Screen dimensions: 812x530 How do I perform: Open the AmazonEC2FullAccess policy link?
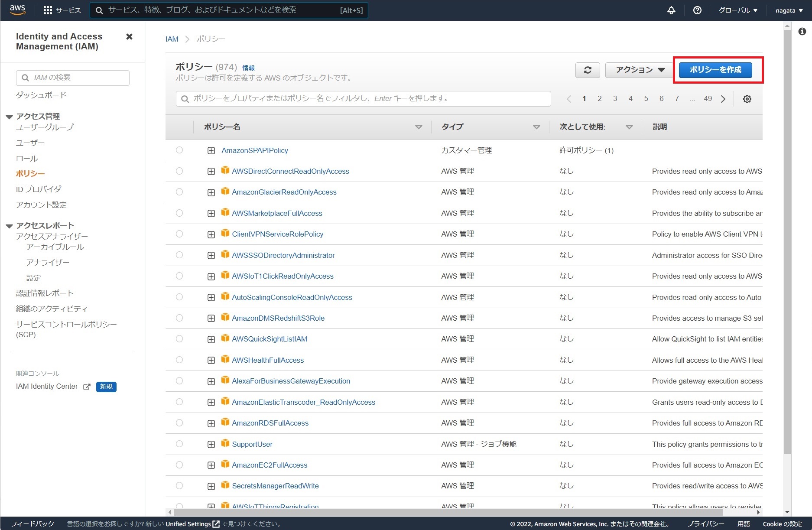(x=270, y=465)
